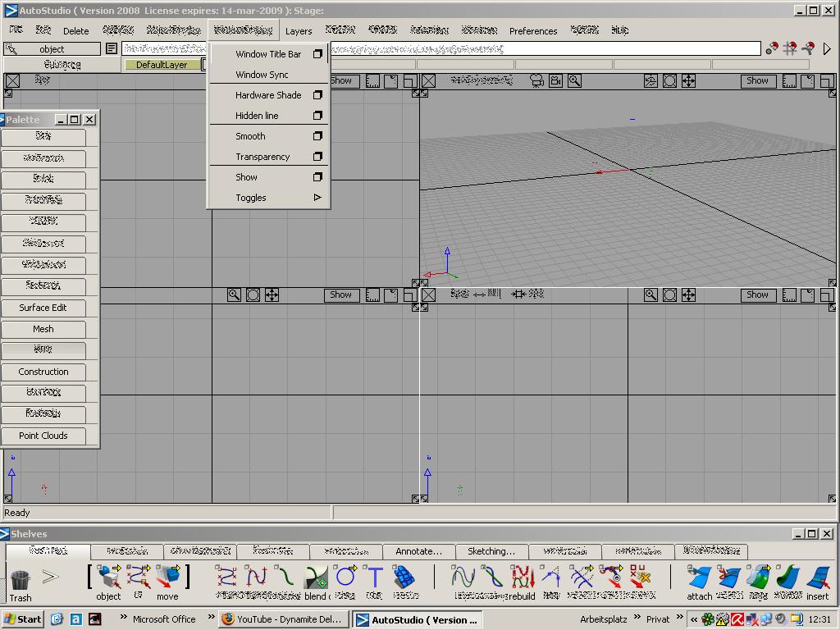Click the object pick mode field
Image resolution: width=840 pixels, height=630 pixels.
[x=52, y=48]
